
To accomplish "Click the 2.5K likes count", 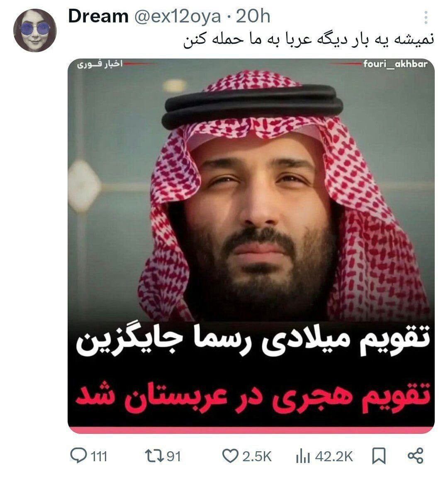I will (x=257, y=457).
